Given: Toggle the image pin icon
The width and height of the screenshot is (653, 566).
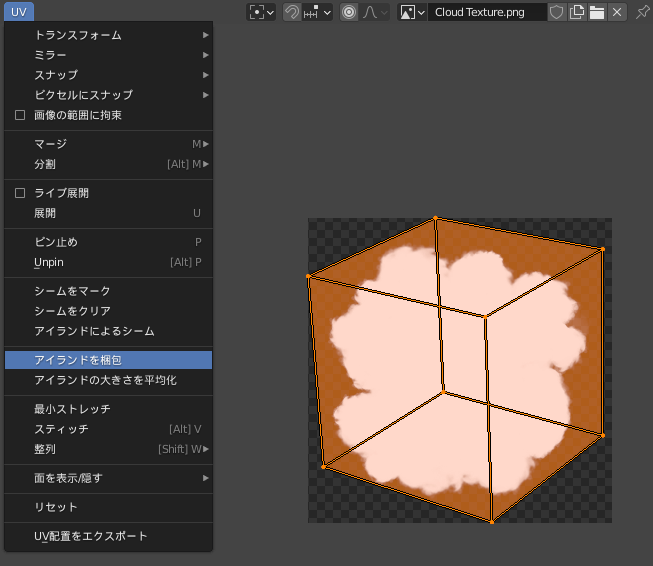Looking at the screenshot, I should pos(642,12).
